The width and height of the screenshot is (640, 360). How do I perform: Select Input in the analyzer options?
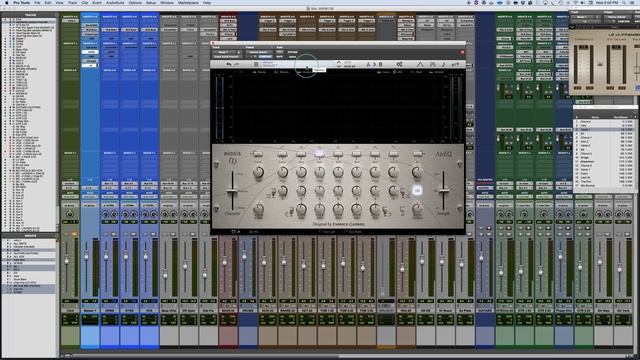click(384, 72)
